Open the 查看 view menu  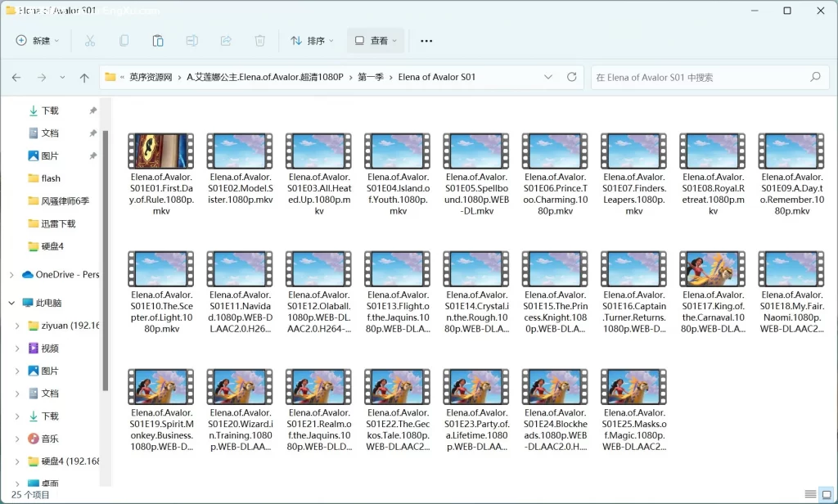(376, 41)
